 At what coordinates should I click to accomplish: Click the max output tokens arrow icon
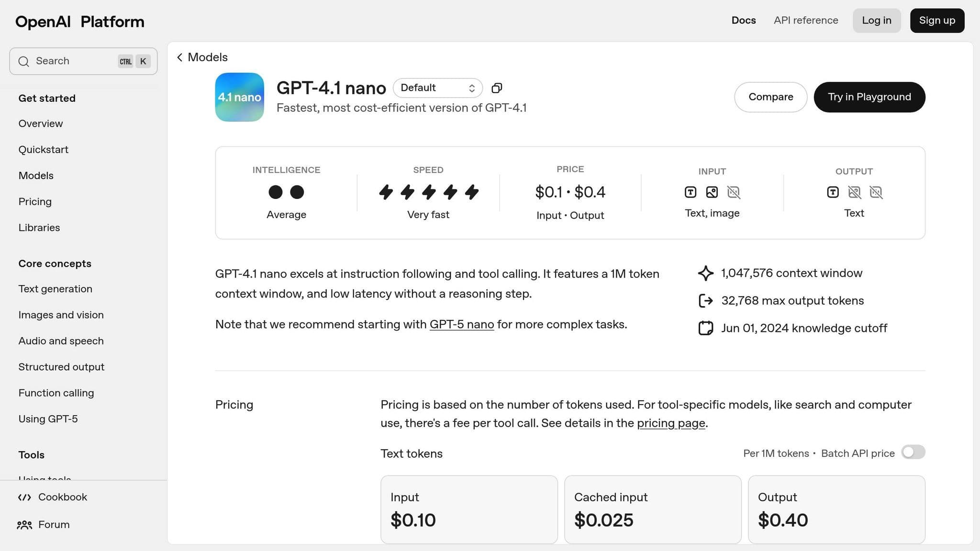[706, 301]
